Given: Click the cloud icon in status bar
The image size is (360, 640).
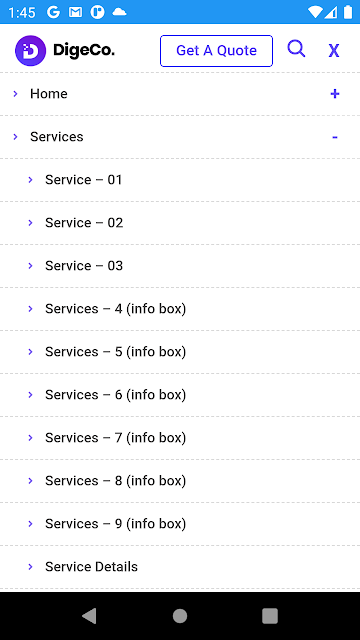Looking at the screenshot, I should [119, 12].
